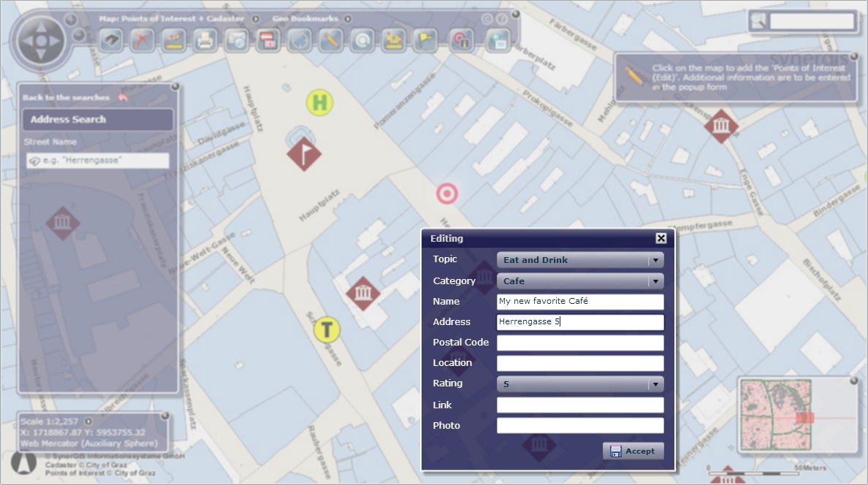Collapse the edit instructions hint panel
The height and width of the screenshot is (485, 868).
(x=853, y=56)
